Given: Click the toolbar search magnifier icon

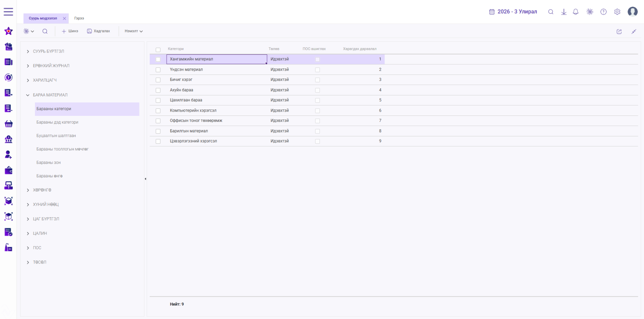Looking at the screenshot, I should coord(45,31).
